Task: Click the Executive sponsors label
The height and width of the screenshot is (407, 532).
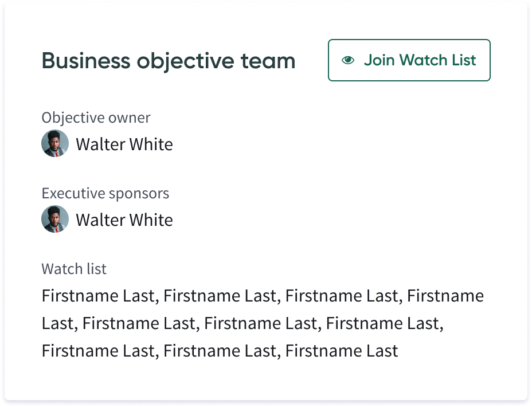Action: point(105,193)
